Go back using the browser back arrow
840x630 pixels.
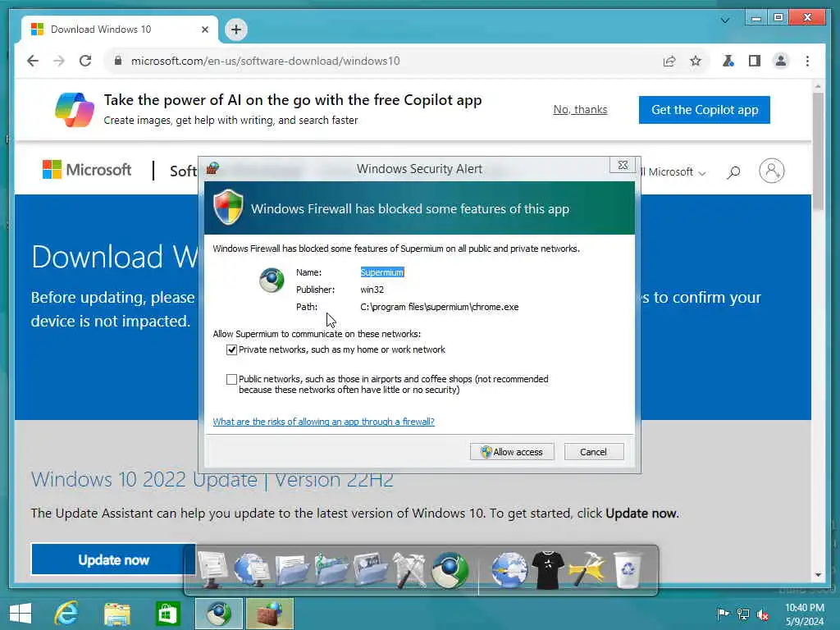coord(33,61)
